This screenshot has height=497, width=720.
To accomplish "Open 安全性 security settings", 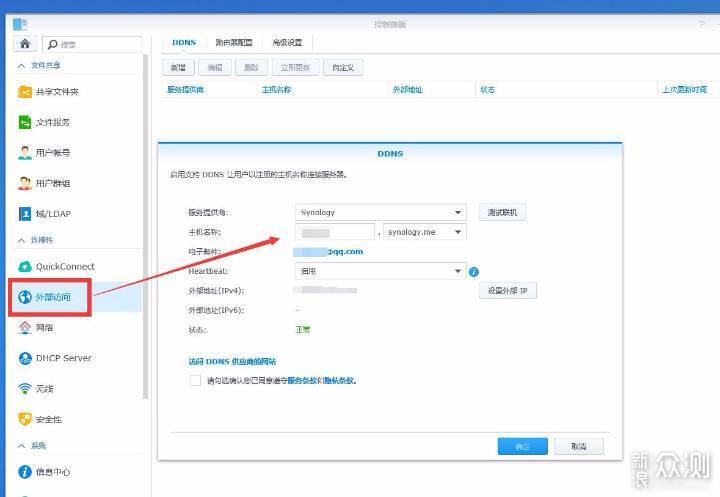I will coord(49,419).
